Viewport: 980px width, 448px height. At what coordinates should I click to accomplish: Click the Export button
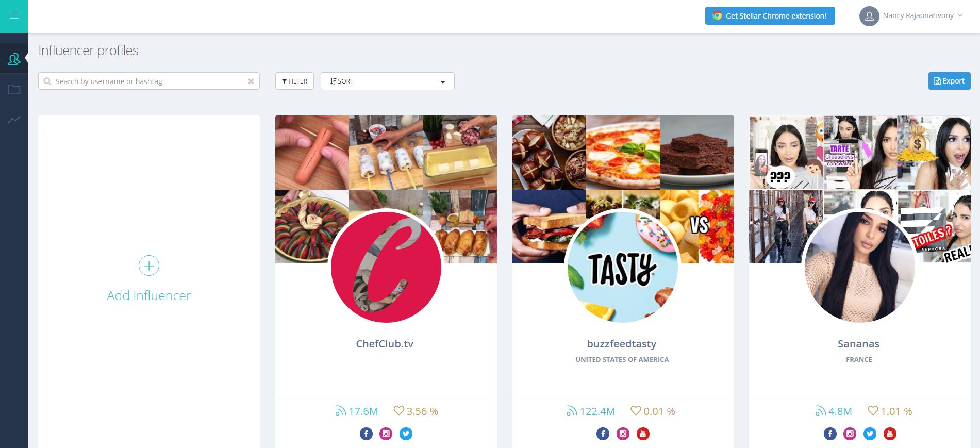click(x=949, y=81)
